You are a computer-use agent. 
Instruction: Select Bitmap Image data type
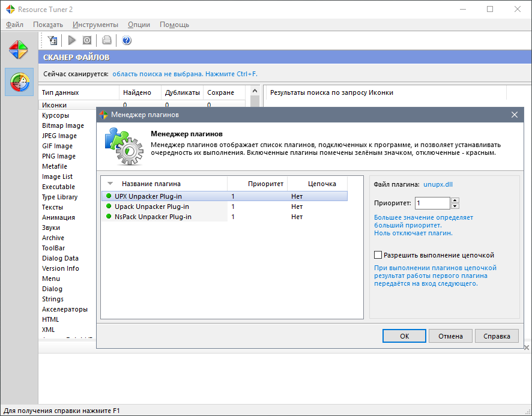(x=63, y=125)
